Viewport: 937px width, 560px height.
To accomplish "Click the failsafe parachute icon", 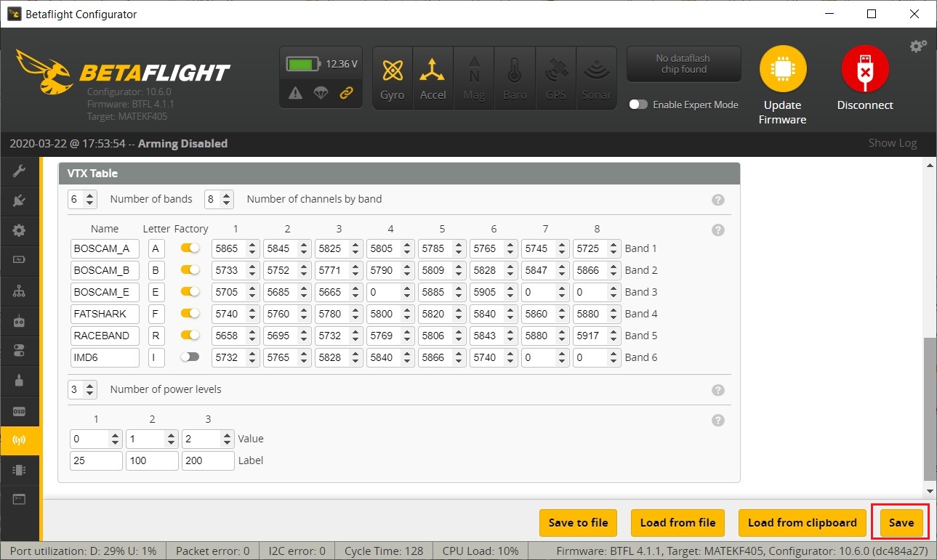I will click(x=321, y=92).
